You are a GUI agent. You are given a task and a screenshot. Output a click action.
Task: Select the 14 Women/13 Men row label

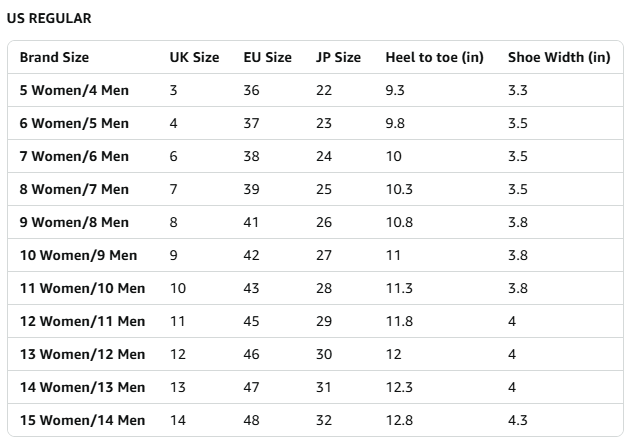pos(82,387)
